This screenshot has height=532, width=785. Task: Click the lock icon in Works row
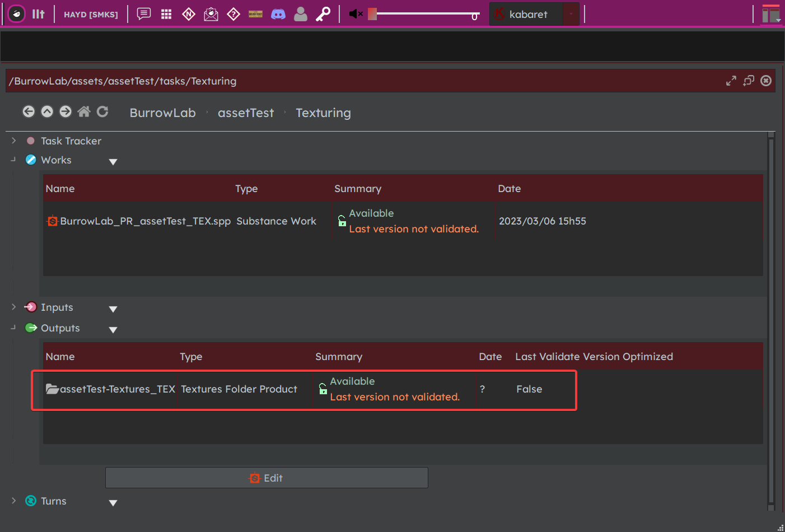pyautogui.click(x=342, y=221)
